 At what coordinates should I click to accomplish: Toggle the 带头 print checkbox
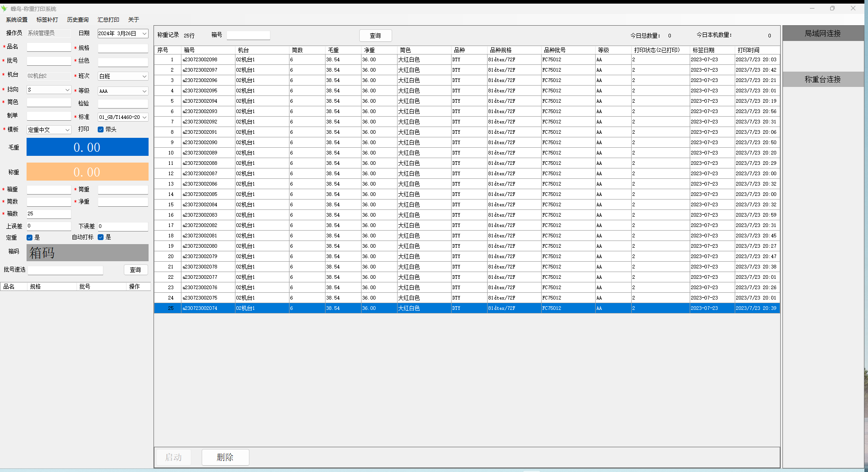[x=101, y=130]
